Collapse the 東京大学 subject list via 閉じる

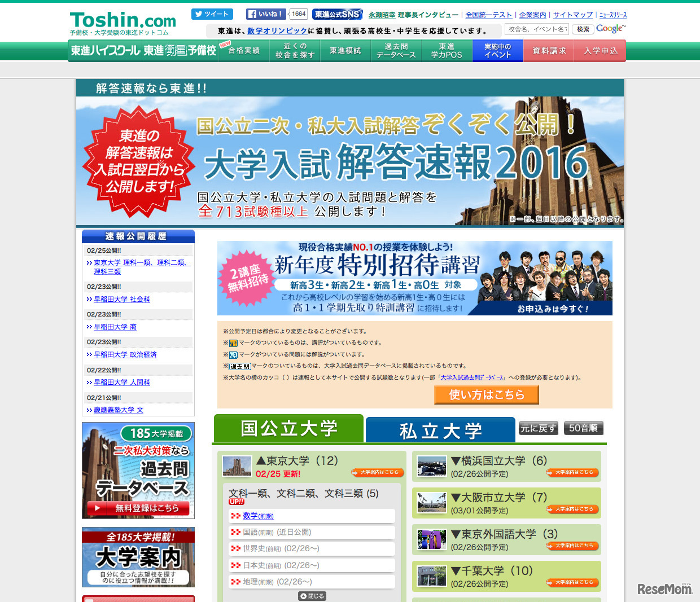click(312, 595)
